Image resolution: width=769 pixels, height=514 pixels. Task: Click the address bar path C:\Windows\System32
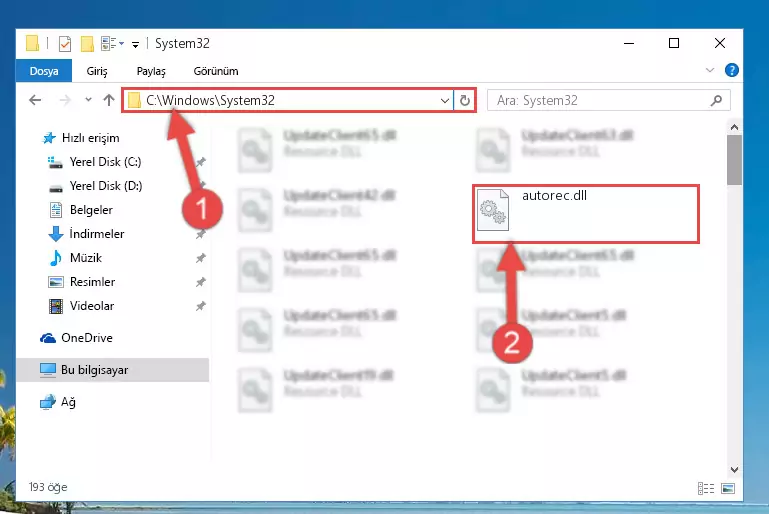(x=210, y=101)
